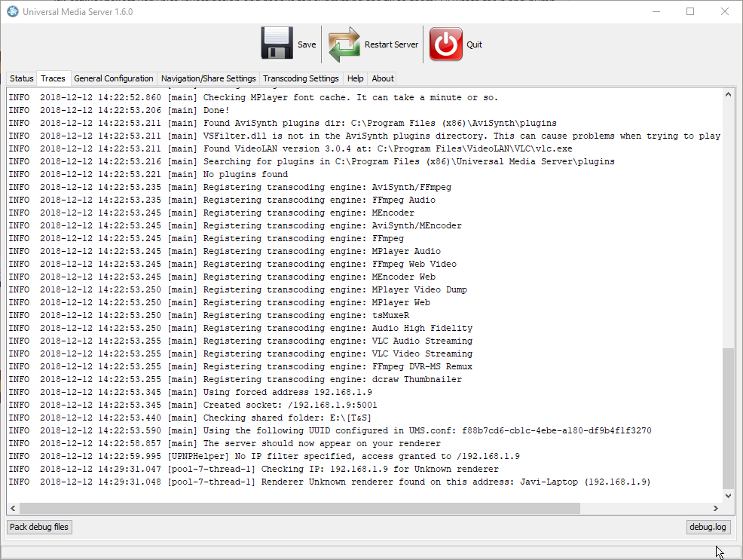Close the Universal Media Server window
743x560 pixels.
[724, 11]
